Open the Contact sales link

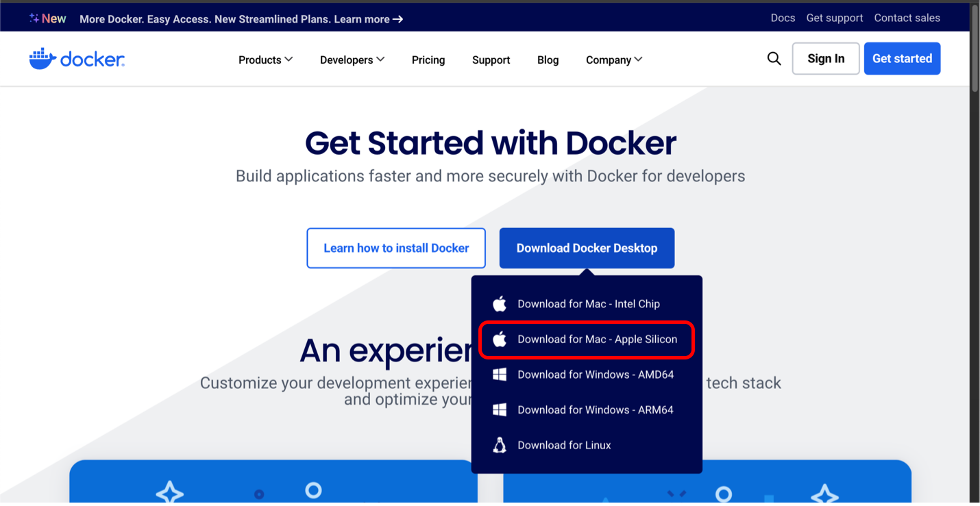point(907,18)
